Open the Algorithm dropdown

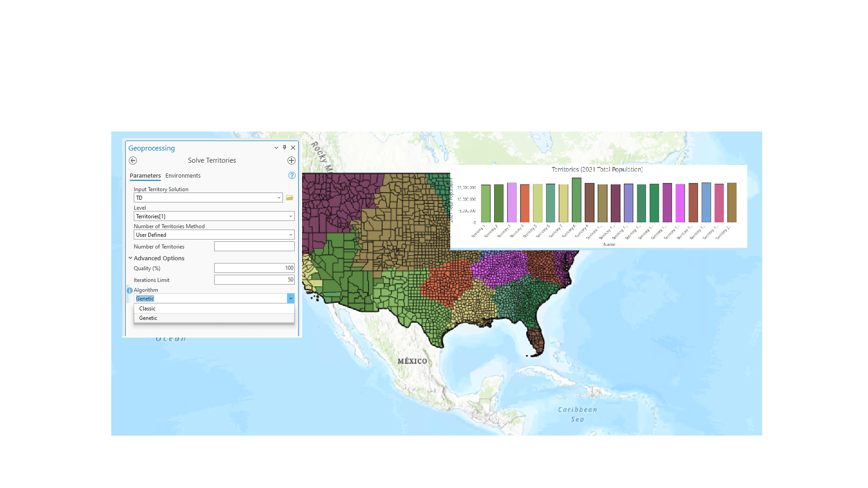coord(291,298)
